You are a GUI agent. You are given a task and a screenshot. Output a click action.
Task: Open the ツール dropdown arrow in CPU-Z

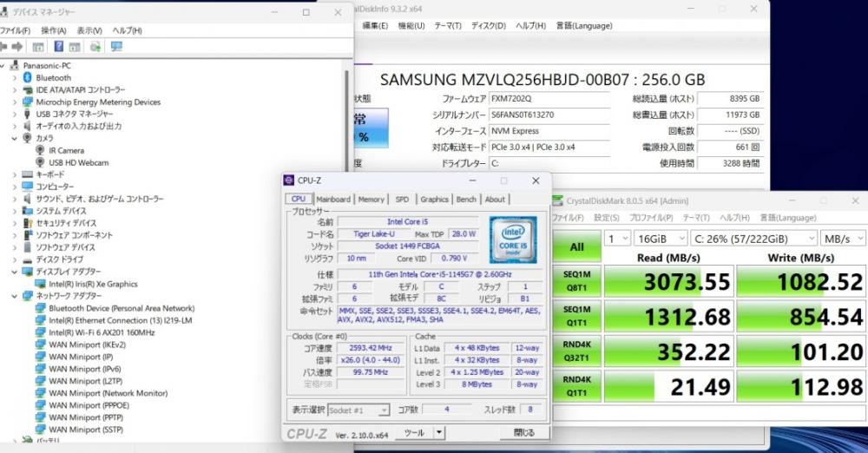pos(439,432)
